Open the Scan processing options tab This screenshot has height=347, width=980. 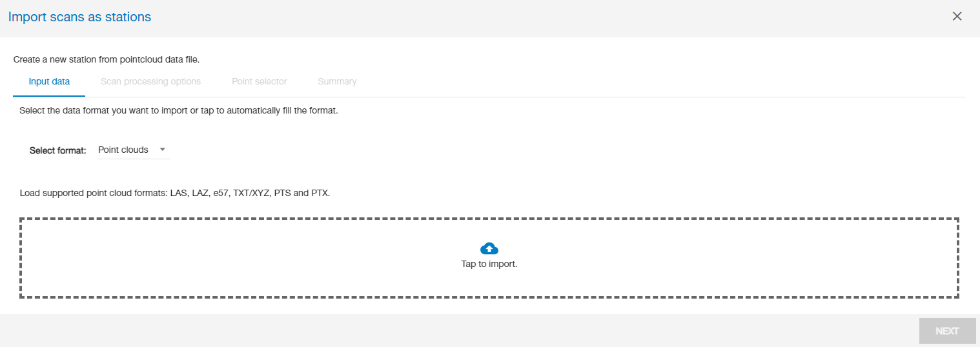[x=150, y=81]
